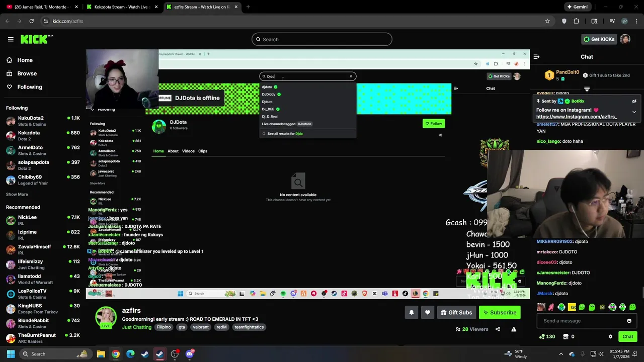The image size is (644, 362).
Task: Open the emoji picker in chat
Action: pos(629,321)
